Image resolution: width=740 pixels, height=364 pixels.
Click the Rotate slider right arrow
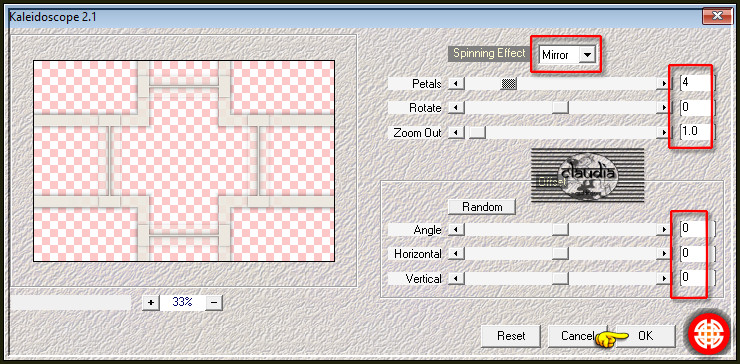(x=664, y=108)
